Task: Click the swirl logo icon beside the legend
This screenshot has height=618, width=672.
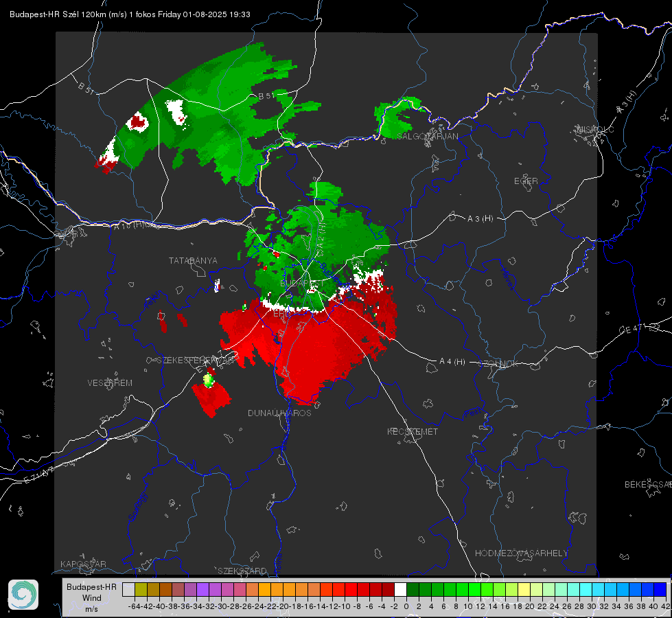Action: (23, 595)
